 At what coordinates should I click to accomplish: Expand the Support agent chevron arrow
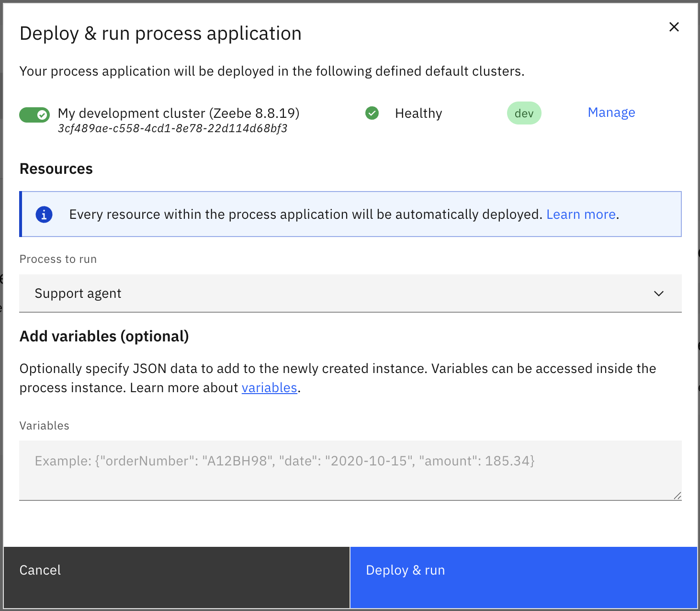(659, 294)
